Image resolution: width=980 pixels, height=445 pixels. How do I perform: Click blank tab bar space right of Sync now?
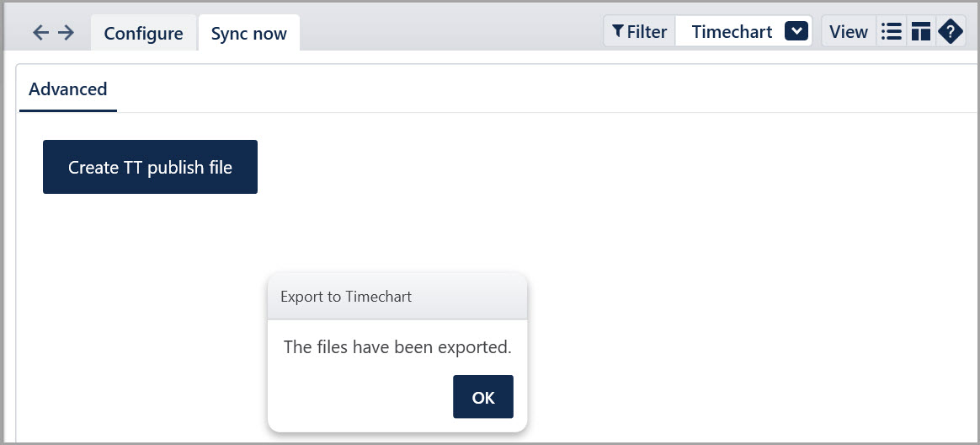450,33
